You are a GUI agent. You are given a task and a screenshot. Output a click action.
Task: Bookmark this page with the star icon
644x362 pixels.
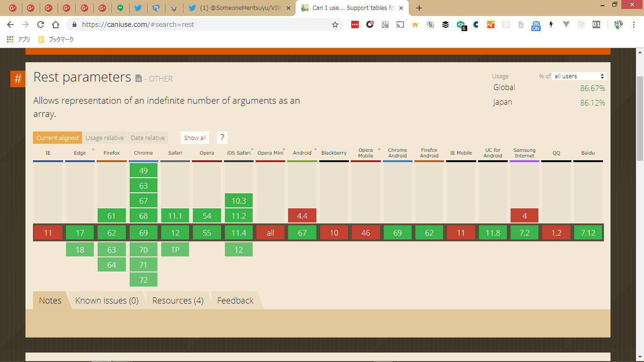tap(335, 25)
